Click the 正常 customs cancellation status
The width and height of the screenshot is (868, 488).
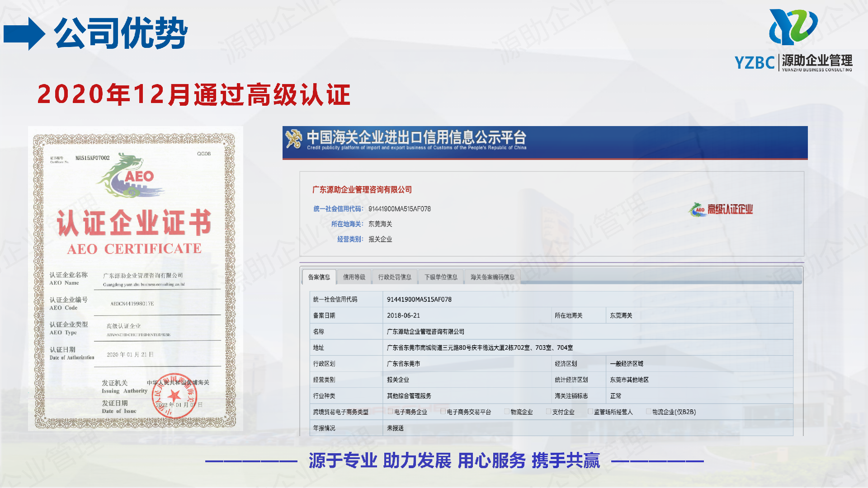point(615,396)
